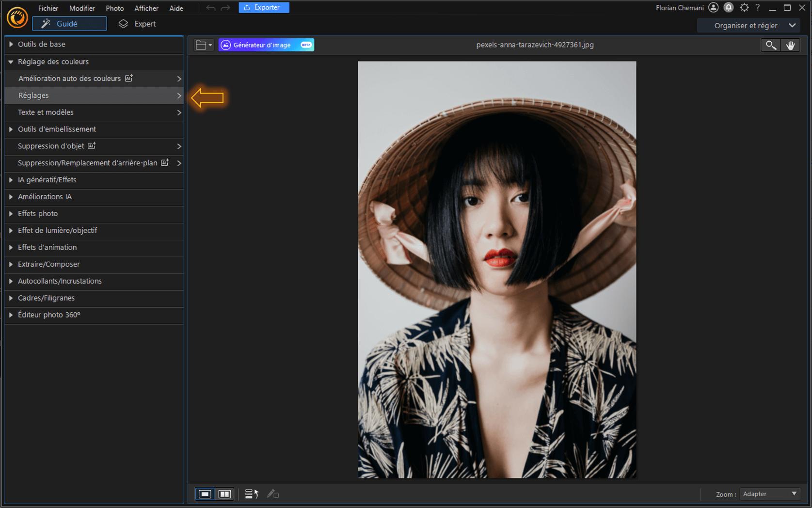This screenshot has width=812, height=508.
Task: Click the portrait photo in the canvas
Action: (x=497, y=270)
